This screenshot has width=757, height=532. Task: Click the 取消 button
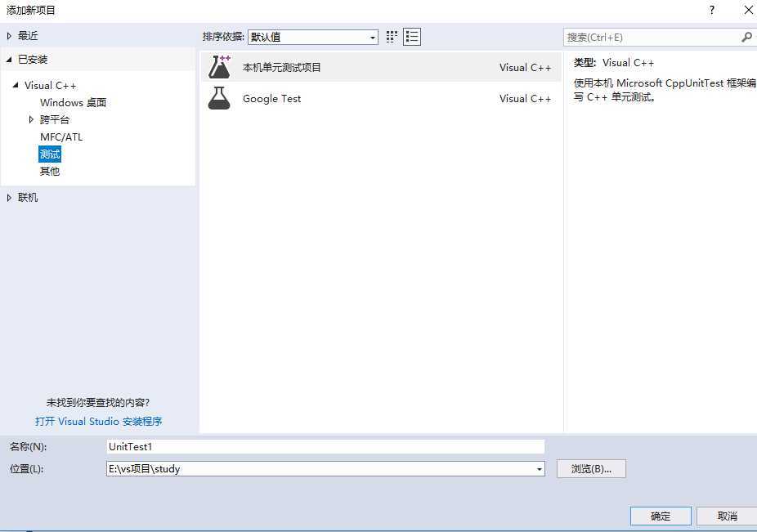coord(727,516)
